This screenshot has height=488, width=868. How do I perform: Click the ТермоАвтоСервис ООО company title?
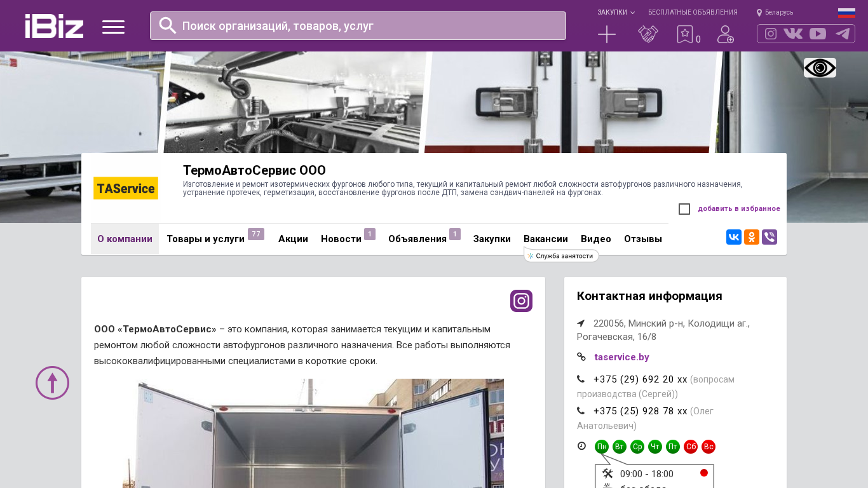[x=254, y=170]
